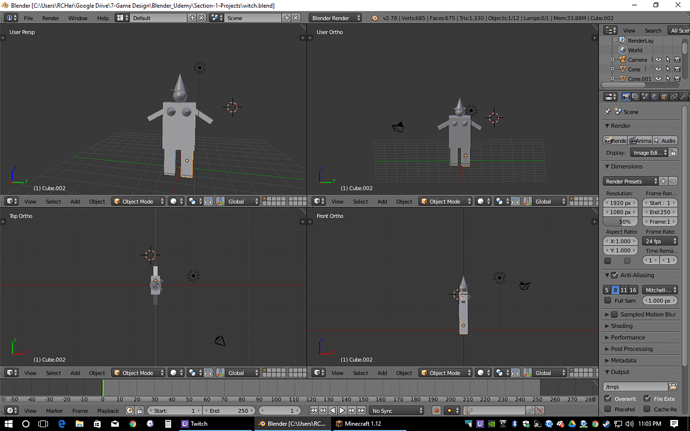
Task: Open the World properties tab icon
Action: 654,96
